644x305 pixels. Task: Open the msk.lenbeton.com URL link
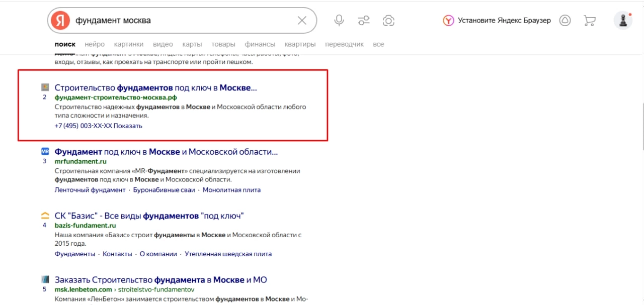click(x=83, y=289)
